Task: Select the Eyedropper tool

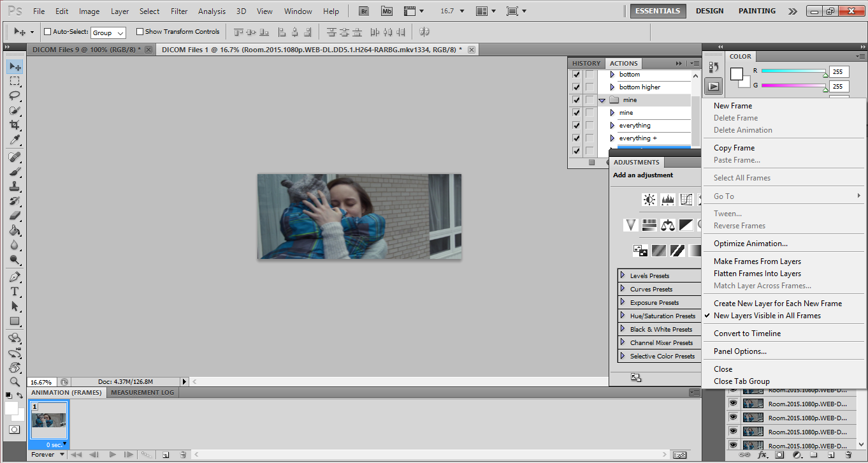Action: point(15,140)
